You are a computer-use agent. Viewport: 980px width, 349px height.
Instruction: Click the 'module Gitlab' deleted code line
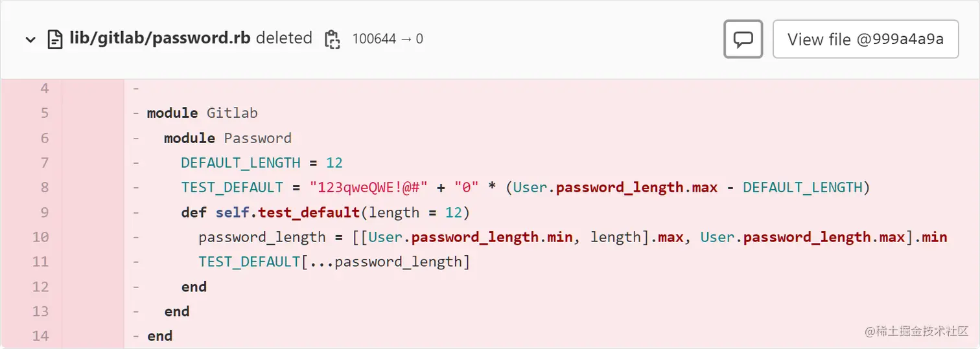click(x=202, y=113)
